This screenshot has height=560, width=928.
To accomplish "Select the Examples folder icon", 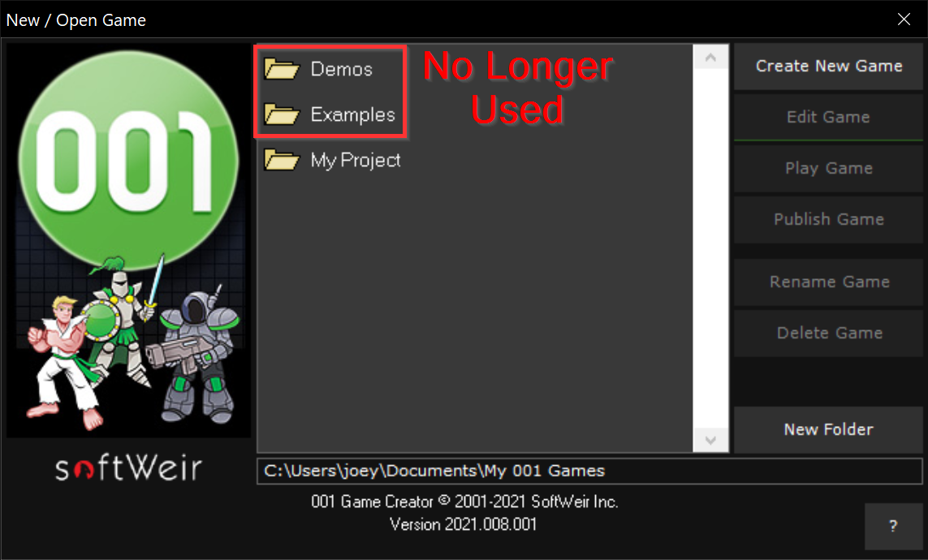I will tap(282, 114).
